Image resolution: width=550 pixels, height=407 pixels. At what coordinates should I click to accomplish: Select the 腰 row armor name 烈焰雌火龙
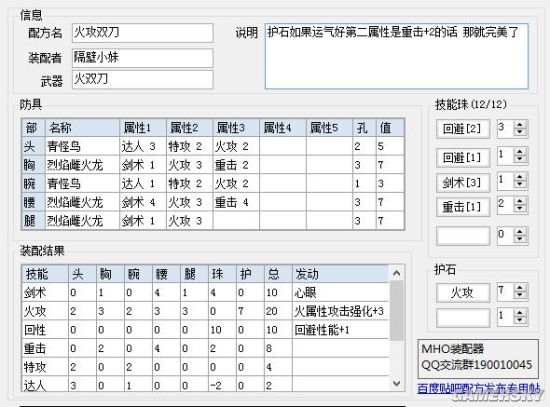[x=82, y=202]
